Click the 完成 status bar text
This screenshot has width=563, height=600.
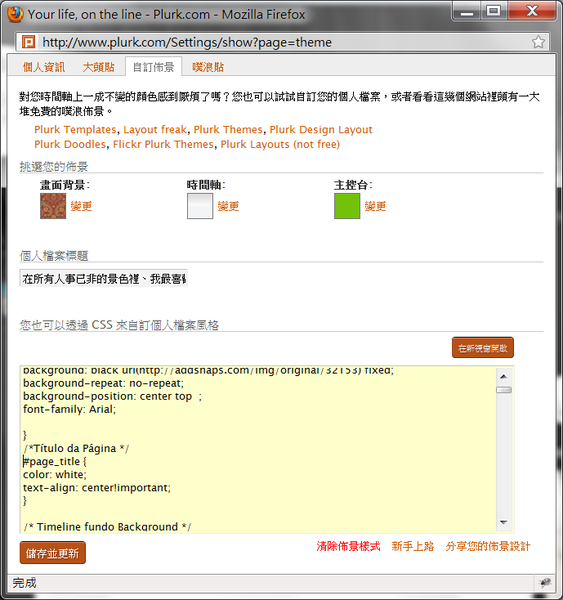(24, 583)
